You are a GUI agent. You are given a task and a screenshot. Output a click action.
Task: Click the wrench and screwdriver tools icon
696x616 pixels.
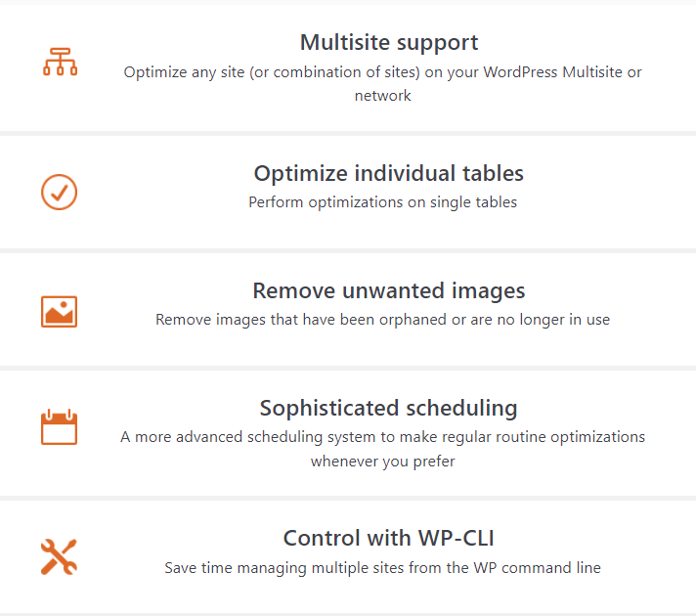tap(60, 556)
